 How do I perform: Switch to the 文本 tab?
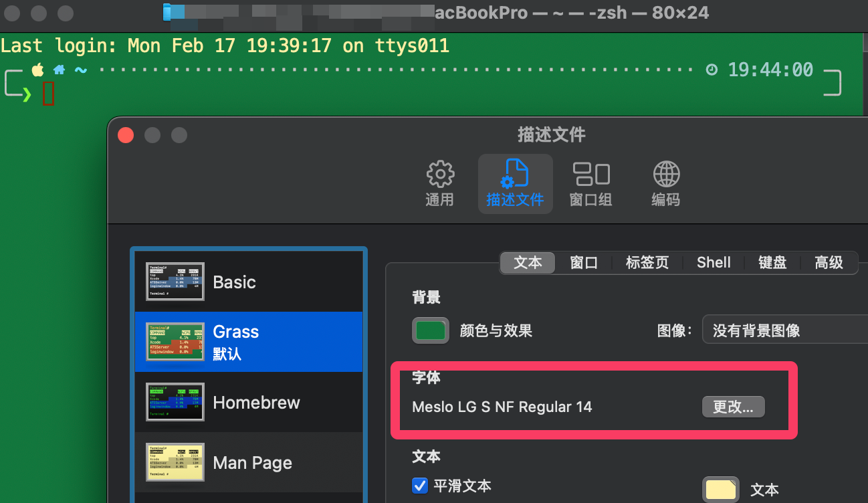(528, 263)
